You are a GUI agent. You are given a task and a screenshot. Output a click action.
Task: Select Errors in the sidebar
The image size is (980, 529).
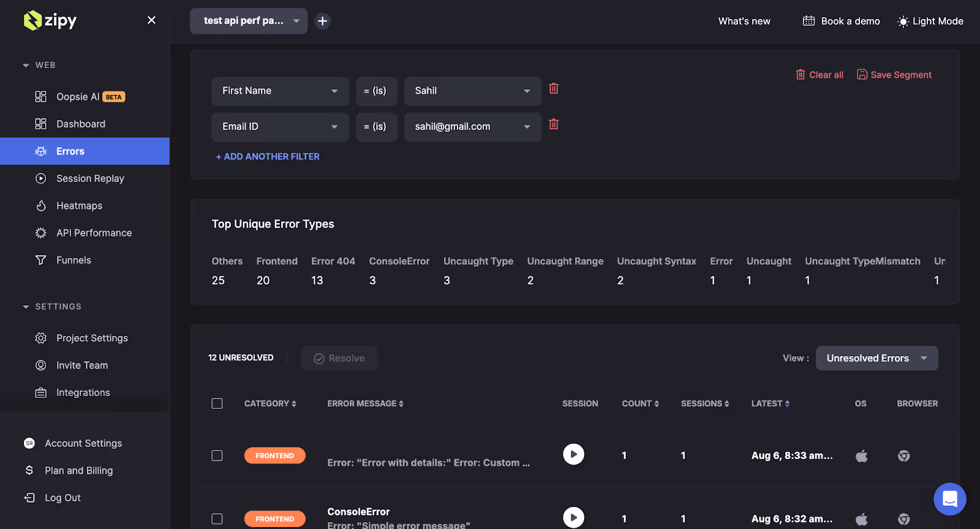85,151
